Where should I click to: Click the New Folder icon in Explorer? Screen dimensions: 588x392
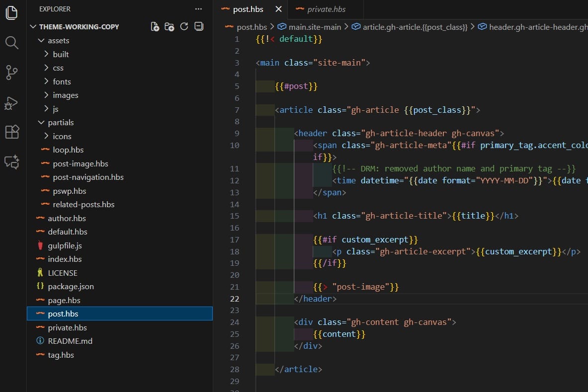[169, 27]
